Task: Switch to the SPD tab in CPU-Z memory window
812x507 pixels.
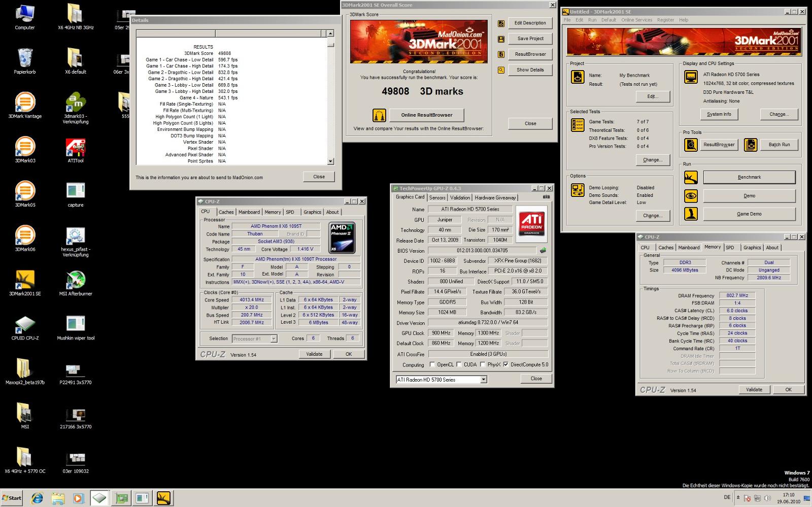Action: click(x=730, y=248)
